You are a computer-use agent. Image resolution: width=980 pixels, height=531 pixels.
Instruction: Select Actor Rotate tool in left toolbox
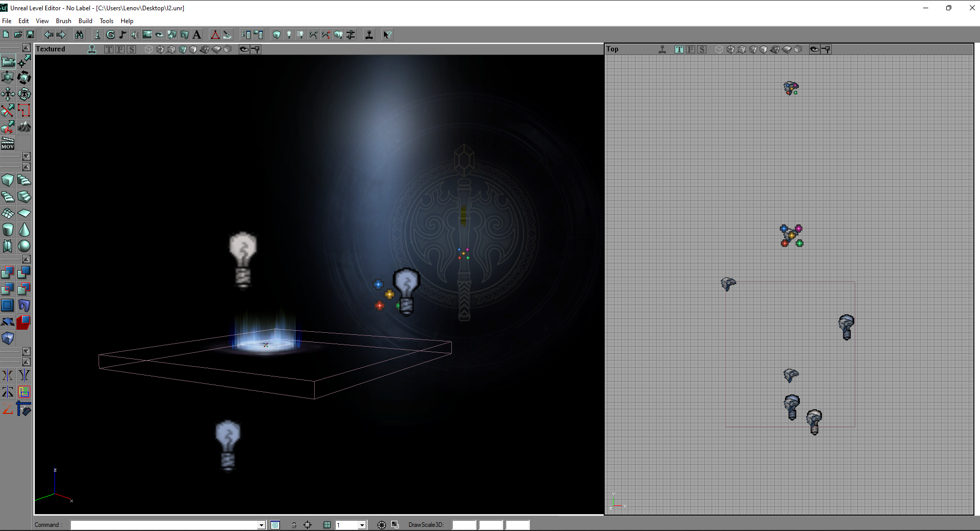coord(24,78)
